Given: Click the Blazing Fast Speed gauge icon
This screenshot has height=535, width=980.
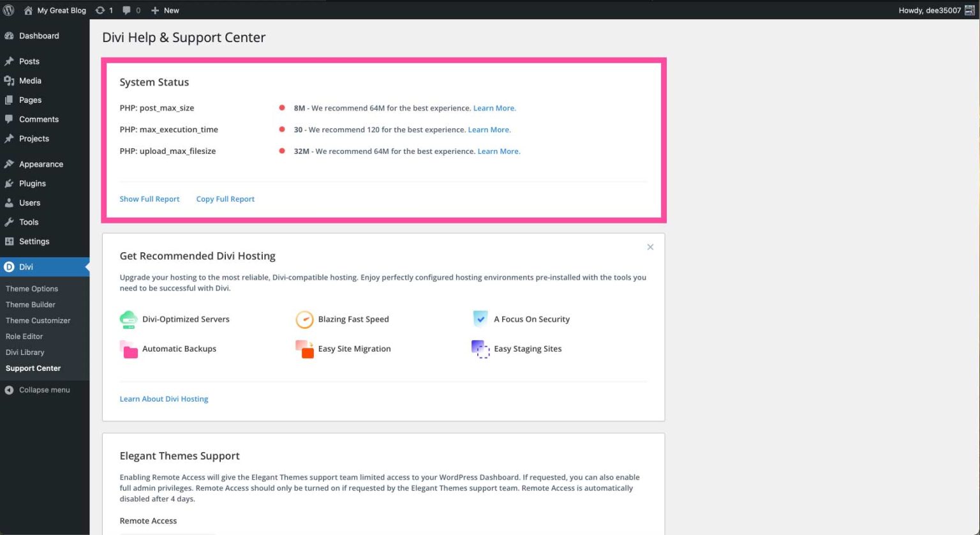Looking at the screenshot, I should (x=304, y=319).
